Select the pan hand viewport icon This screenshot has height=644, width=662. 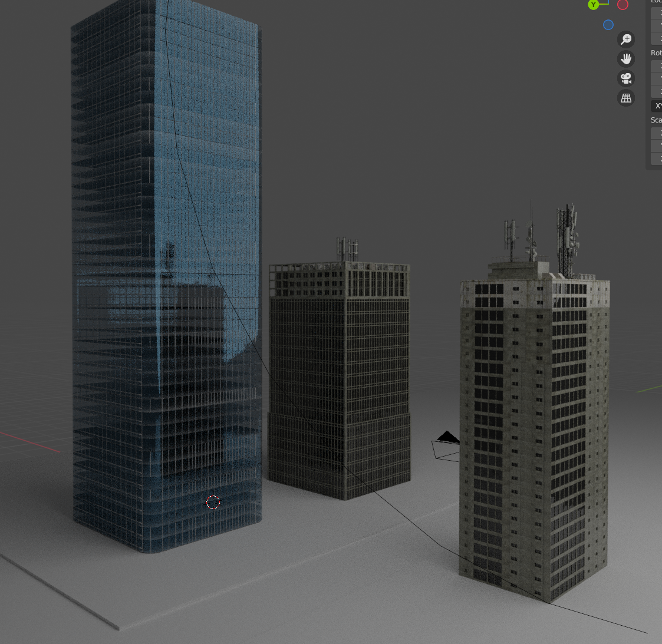626,59
